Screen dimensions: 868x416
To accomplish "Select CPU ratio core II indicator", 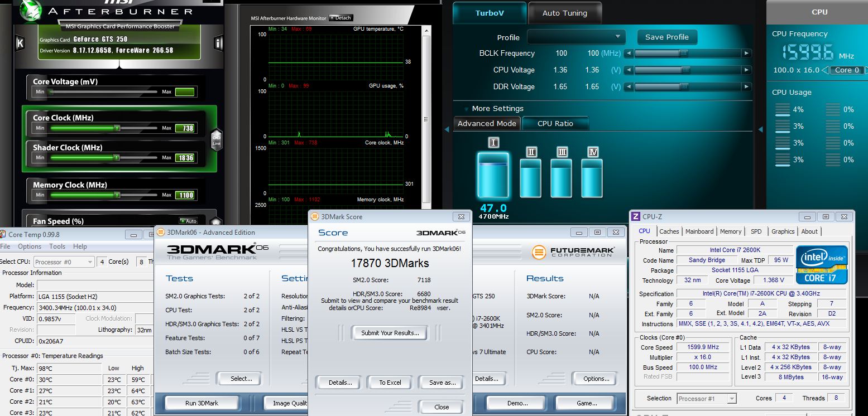I will click(x=531, y=152).
